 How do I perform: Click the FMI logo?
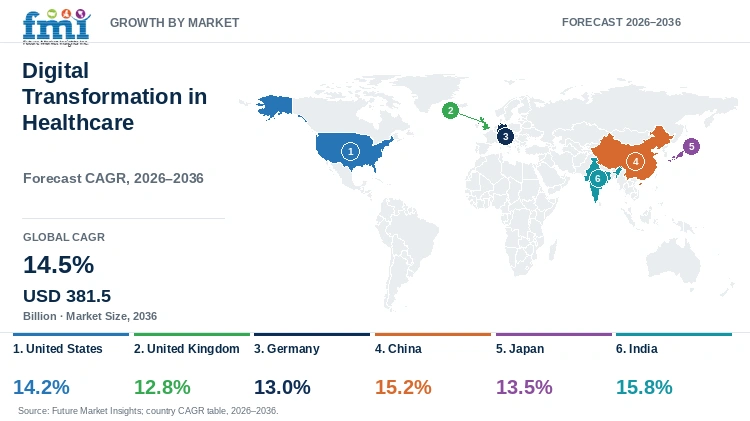click(56, 27)
